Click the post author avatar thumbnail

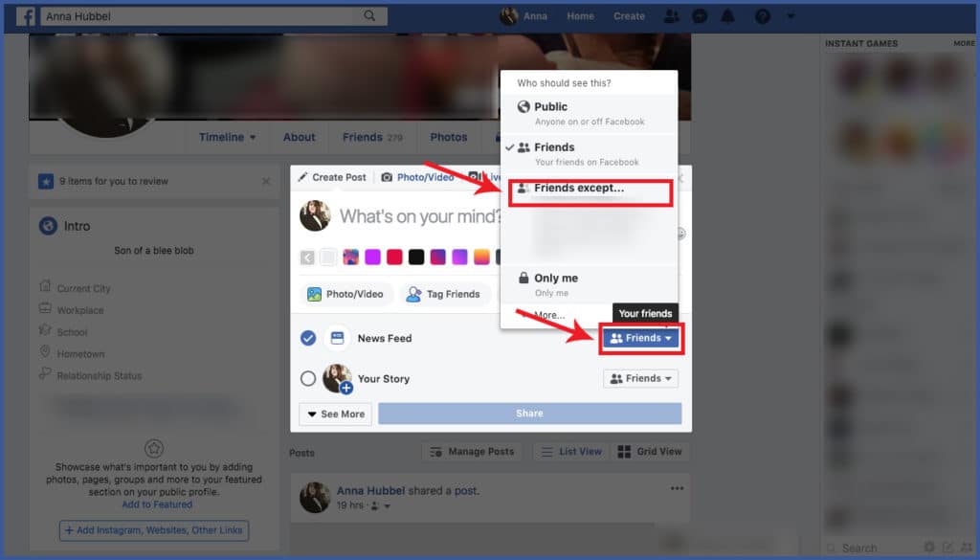pyautogui.click(x=314, y=498)
